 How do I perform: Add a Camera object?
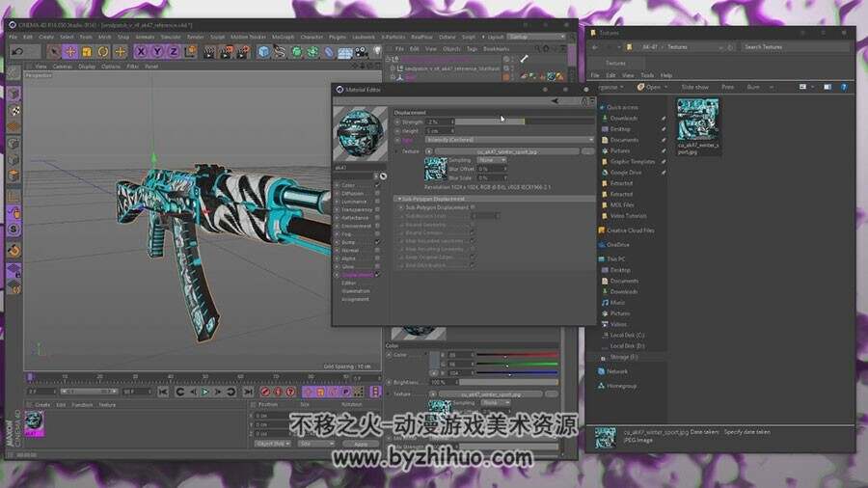(361, 52)
